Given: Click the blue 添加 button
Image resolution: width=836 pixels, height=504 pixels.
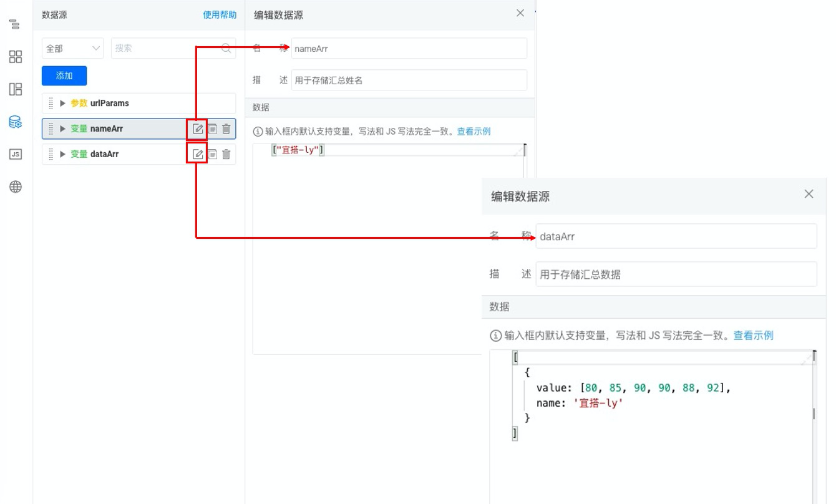Looking at the screenshot, I should (64, 75).
